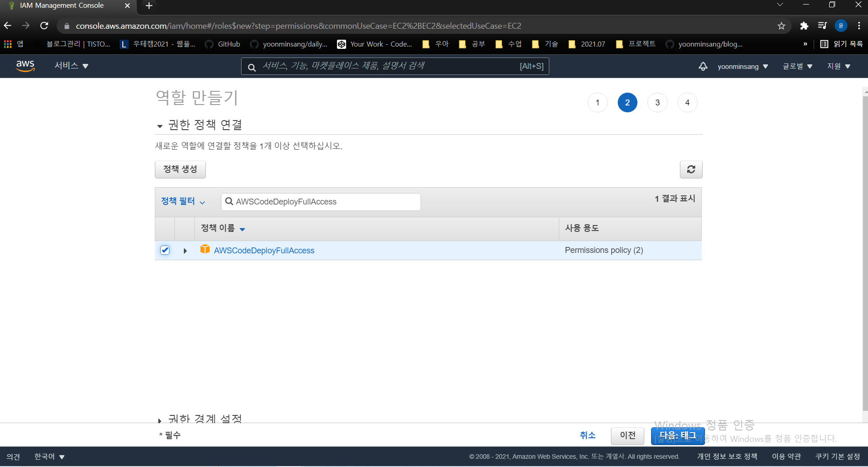
Task: Go back with browser back arrow
Action: tap(8, 26)
